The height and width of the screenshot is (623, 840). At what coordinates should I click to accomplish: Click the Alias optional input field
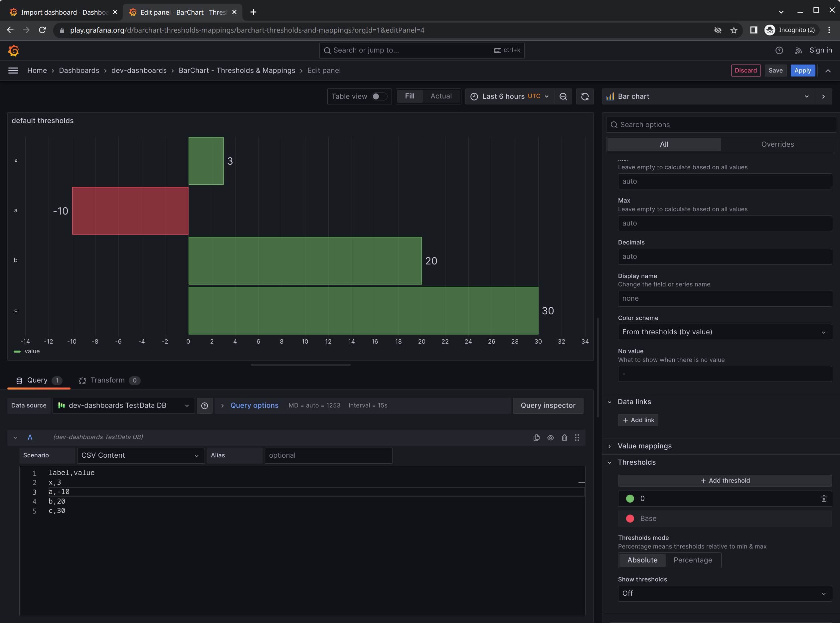(328, 455)
